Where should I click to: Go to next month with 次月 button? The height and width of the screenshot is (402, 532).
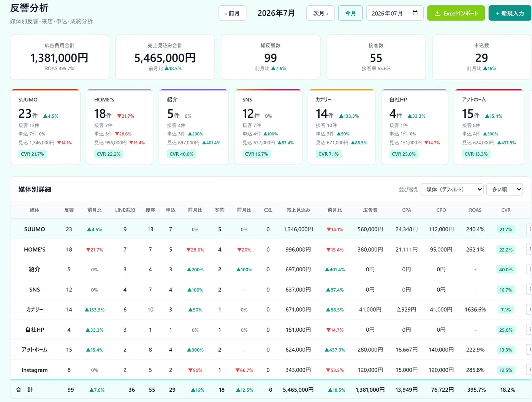(x=320, y=13)
